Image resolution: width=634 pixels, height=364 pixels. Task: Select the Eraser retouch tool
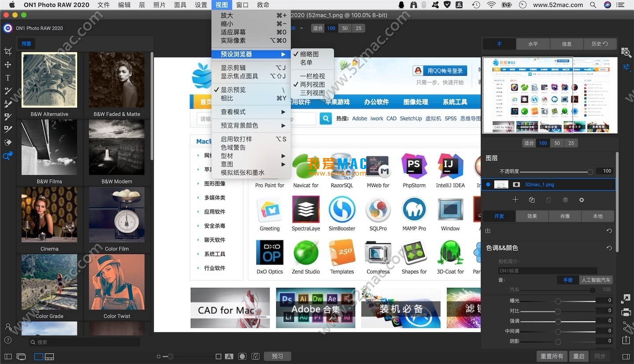pos(7,143)
